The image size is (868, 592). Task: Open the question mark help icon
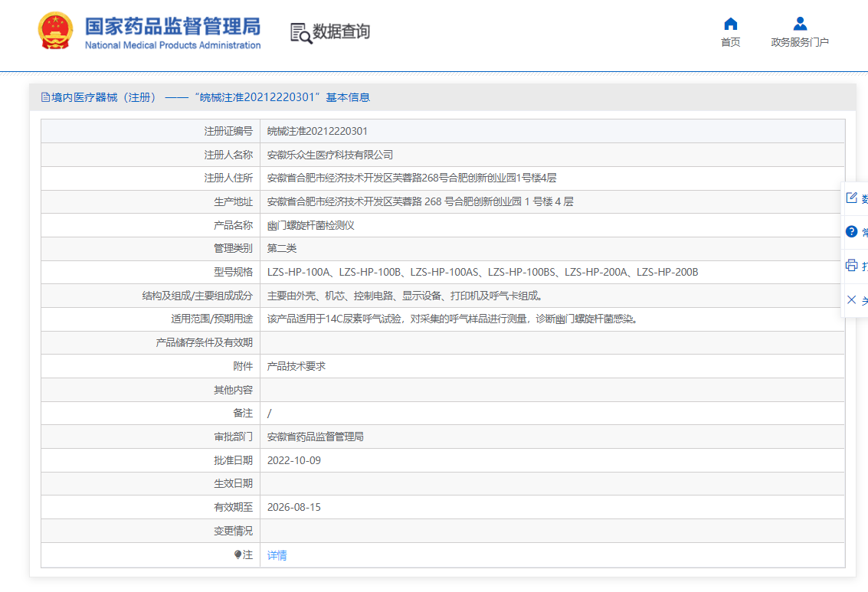[x=851, y=232]
